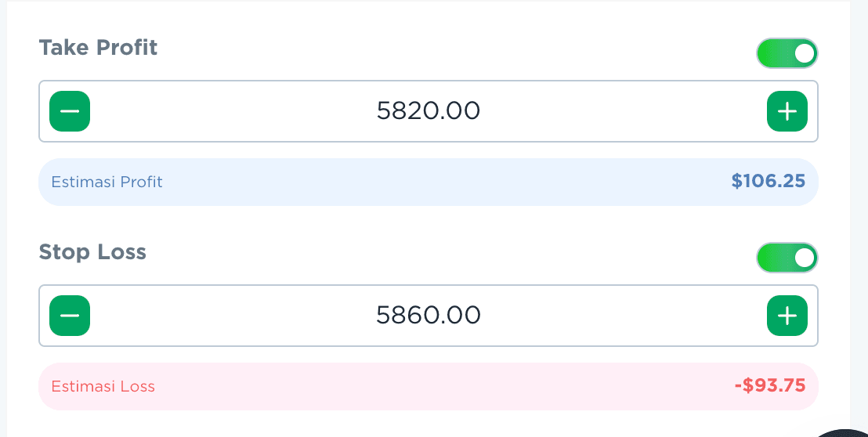This screenshot has width=868, height=437.
Task: Select the Estimasi Profit label text
Action: [107, 182]
